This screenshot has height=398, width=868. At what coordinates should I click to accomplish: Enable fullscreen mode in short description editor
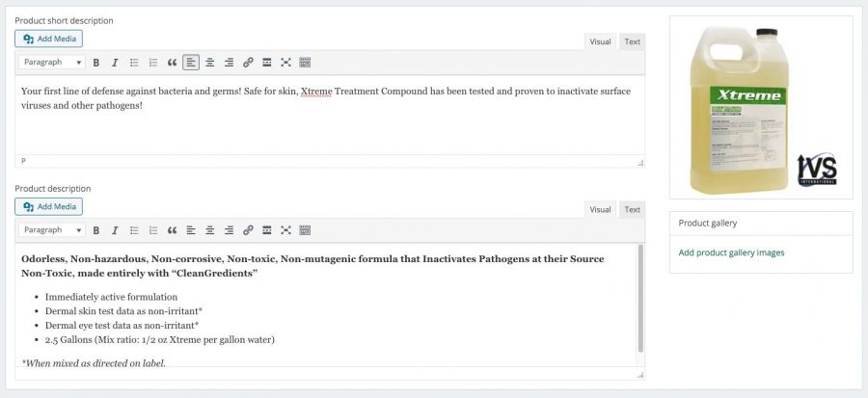[285, 63]
